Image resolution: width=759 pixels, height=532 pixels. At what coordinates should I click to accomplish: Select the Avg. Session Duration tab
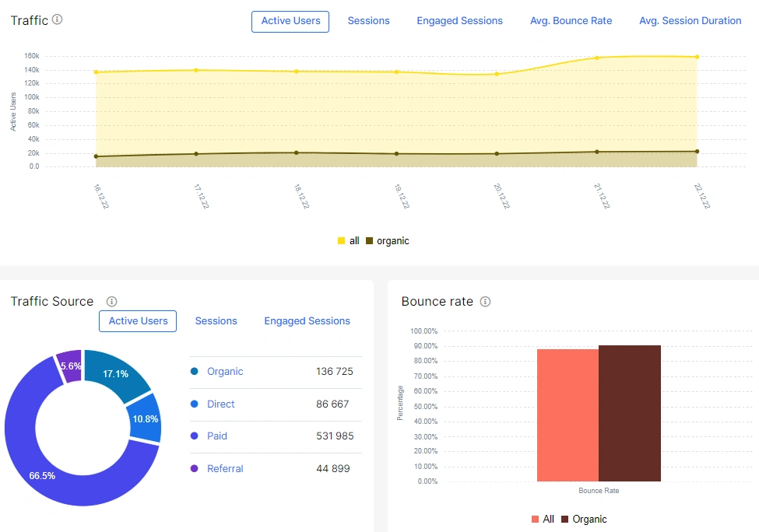(x=690, y=21)
